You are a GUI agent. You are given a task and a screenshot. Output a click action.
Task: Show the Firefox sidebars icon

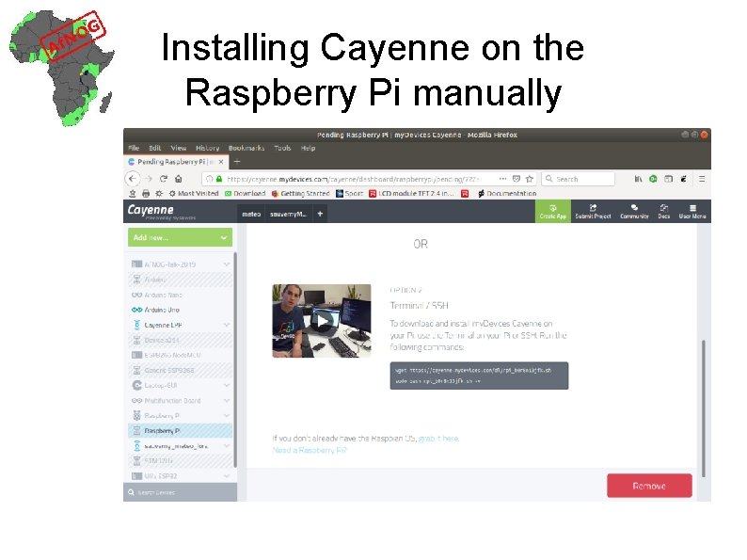[668, 179]
